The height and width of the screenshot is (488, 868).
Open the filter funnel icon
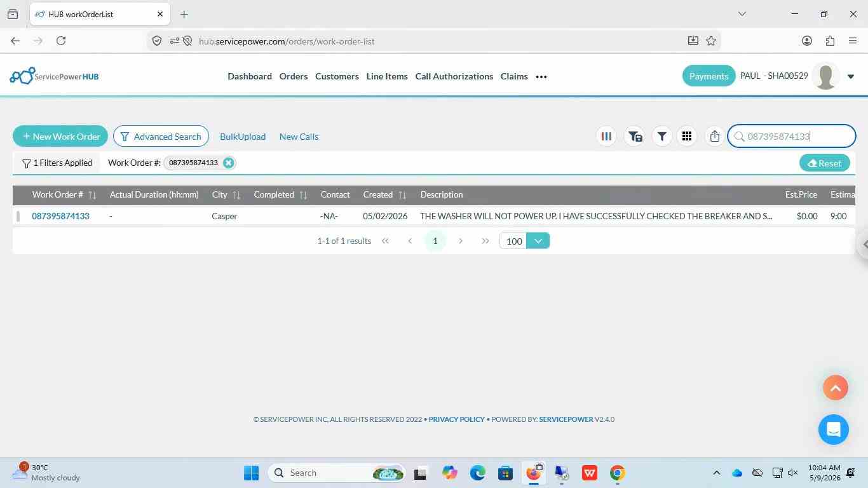[661, 136]
